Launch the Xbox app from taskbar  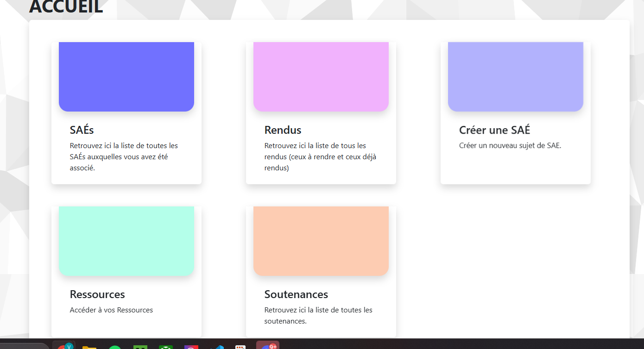pos(165,347)
